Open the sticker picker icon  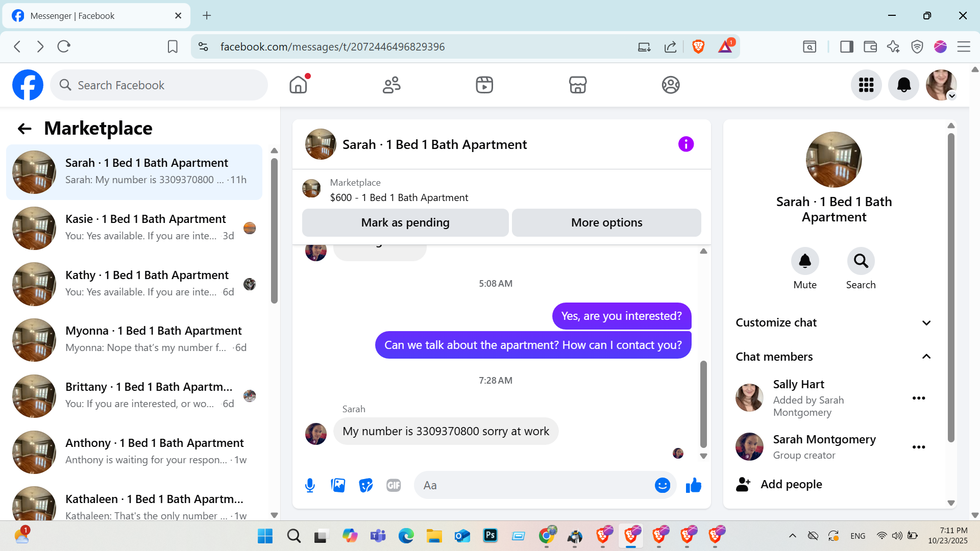[366, 485]
